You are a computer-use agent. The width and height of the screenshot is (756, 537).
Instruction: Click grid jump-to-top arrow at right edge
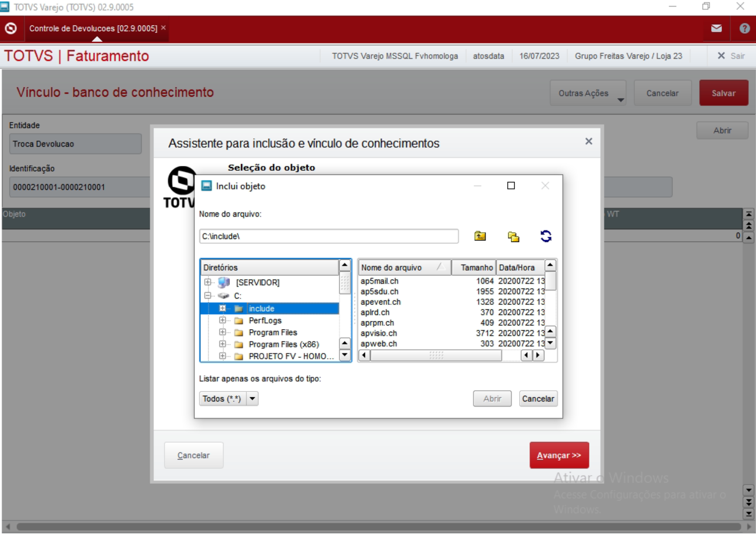pyautogui.click(x=749, y=214)
